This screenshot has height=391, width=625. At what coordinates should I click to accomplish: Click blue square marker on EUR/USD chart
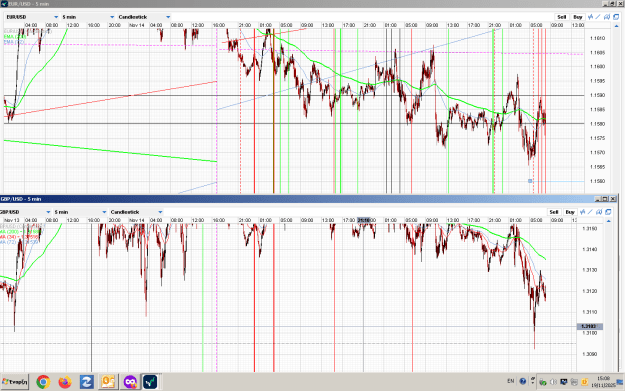530,181
